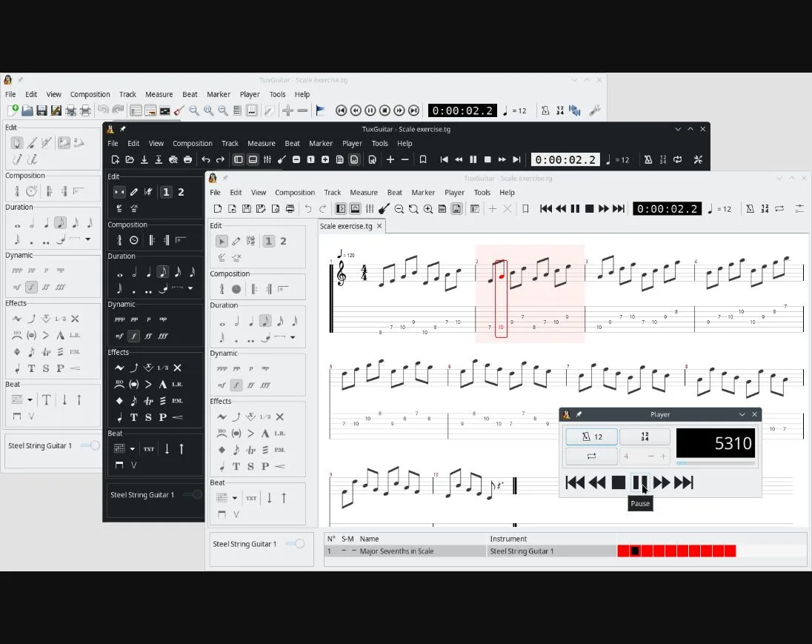Image resolution: width=812 pixels, height=644 pixels.
Task: Apply palm mute P.M. in the front Effects panel
Action: (279, 450)
